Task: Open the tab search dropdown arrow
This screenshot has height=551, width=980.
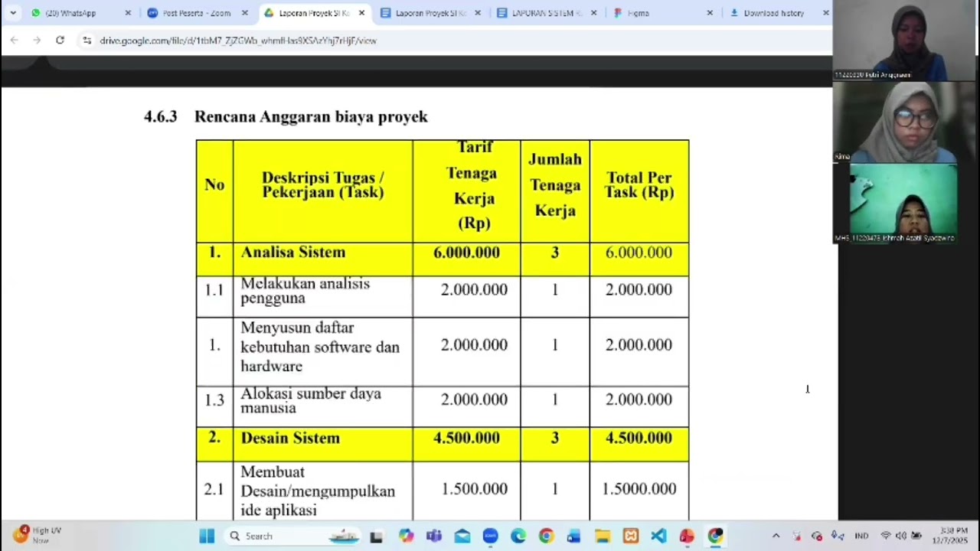Action: pyautogui.click(x=12, y=13)
